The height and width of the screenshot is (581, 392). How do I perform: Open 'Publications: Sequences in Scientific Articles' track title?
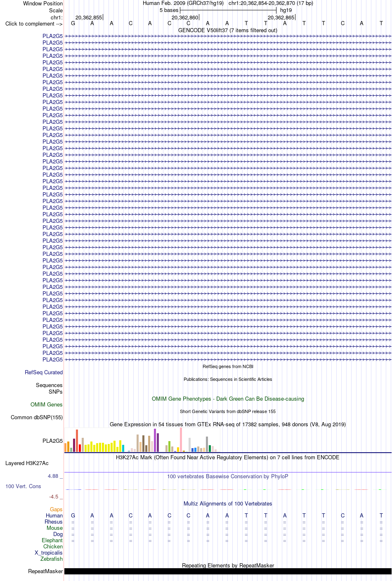[228, 379]
